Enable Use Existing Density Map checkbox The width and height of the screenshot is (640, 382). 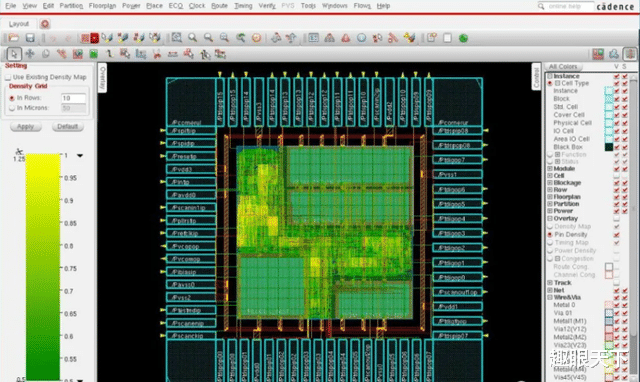(x=8, y=77)
